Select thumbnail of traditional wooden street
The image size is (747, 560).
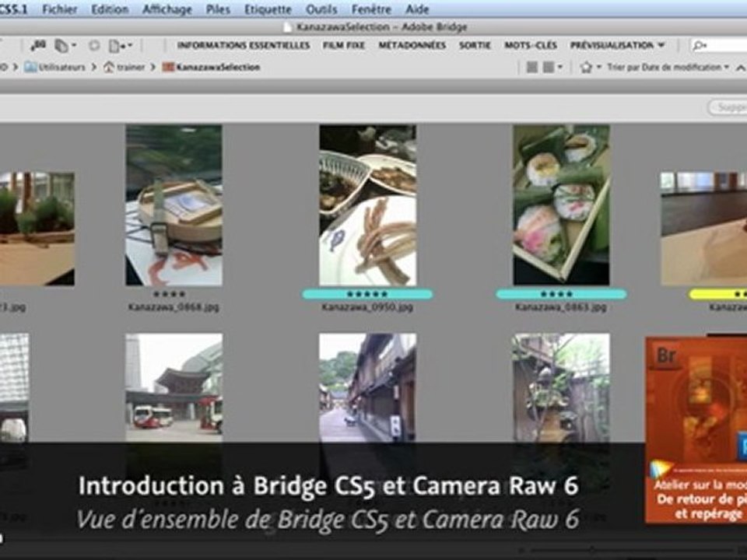point(368,388)
